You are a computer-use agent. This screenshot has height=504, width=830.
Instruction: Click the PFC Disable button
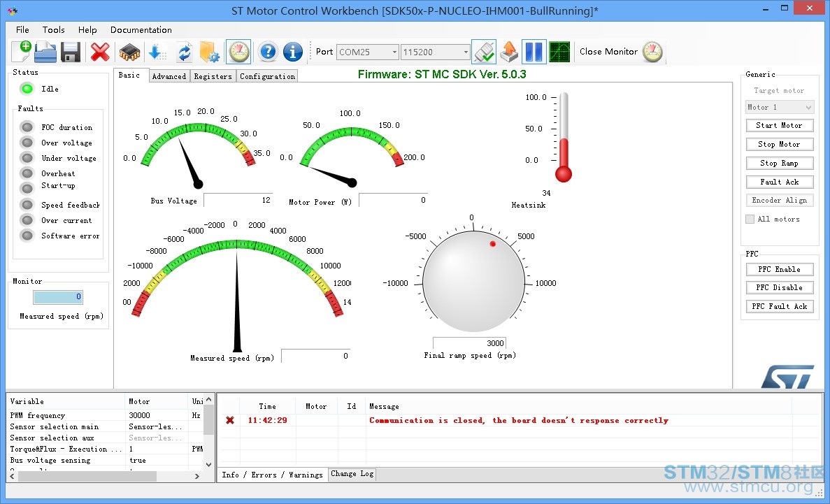[779, 287]
